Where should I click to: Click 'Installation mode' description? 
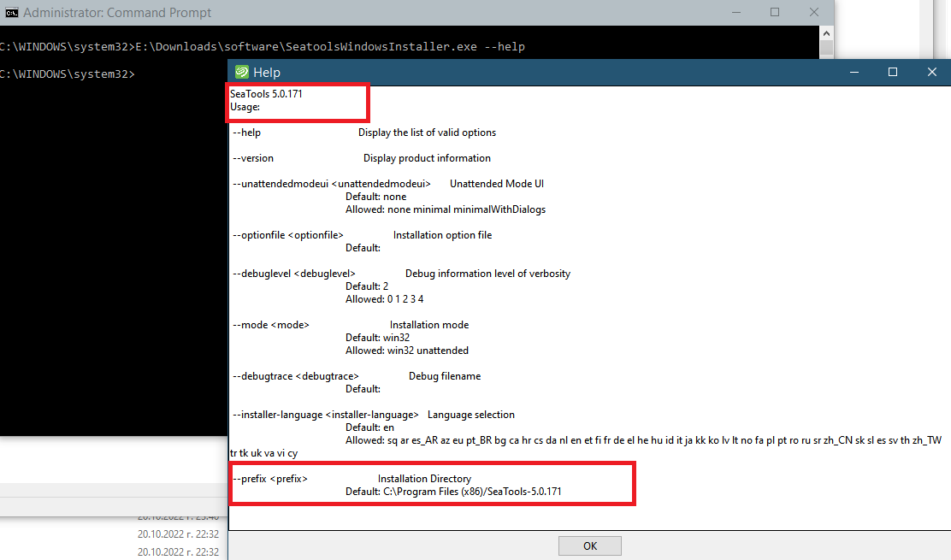[x=429, y=325]
